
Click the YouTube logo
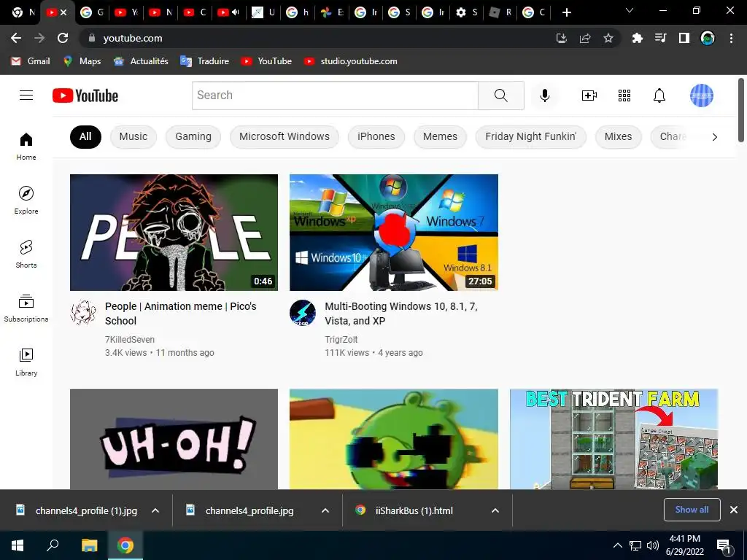(x=85, y=96)
